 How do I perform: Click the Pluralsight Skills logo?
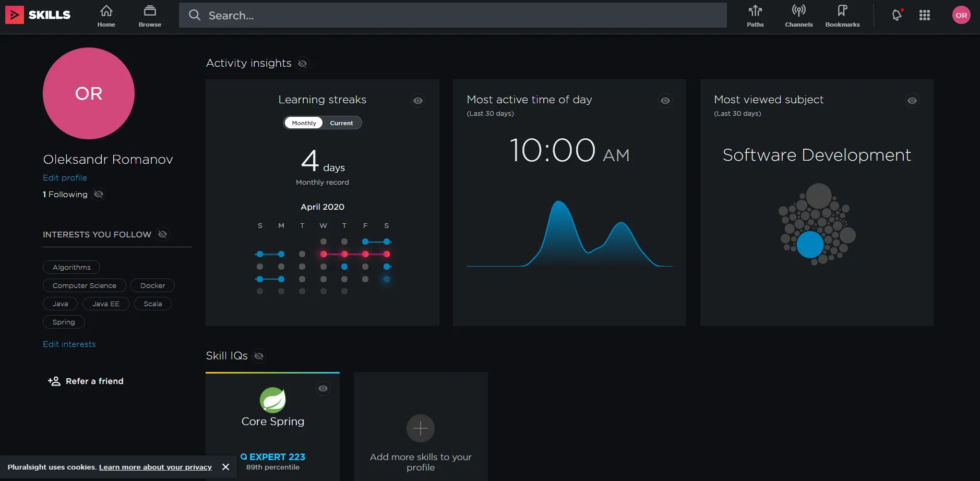coord(38,15)
